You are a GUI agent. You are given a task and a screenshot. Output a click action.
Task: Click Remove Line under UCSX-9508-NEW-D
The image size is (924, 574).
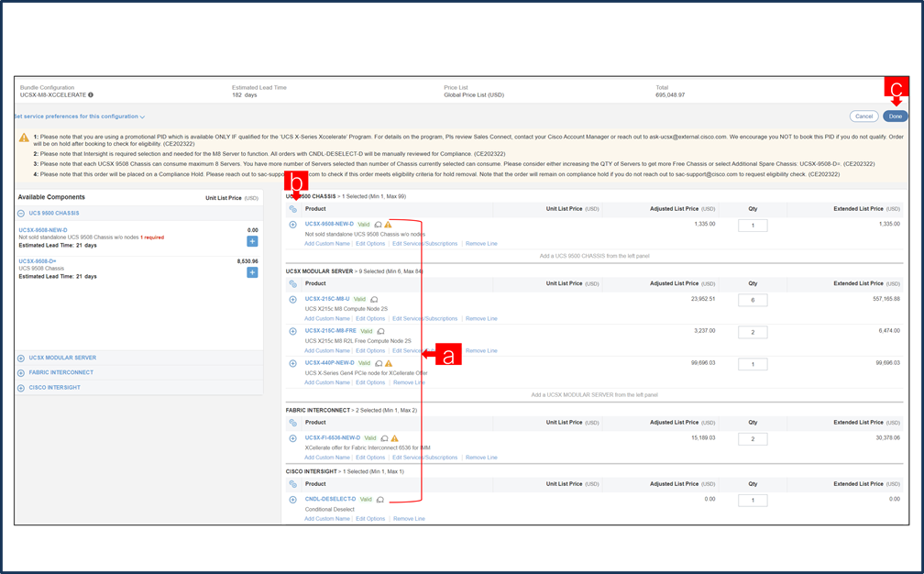point(481,243)
